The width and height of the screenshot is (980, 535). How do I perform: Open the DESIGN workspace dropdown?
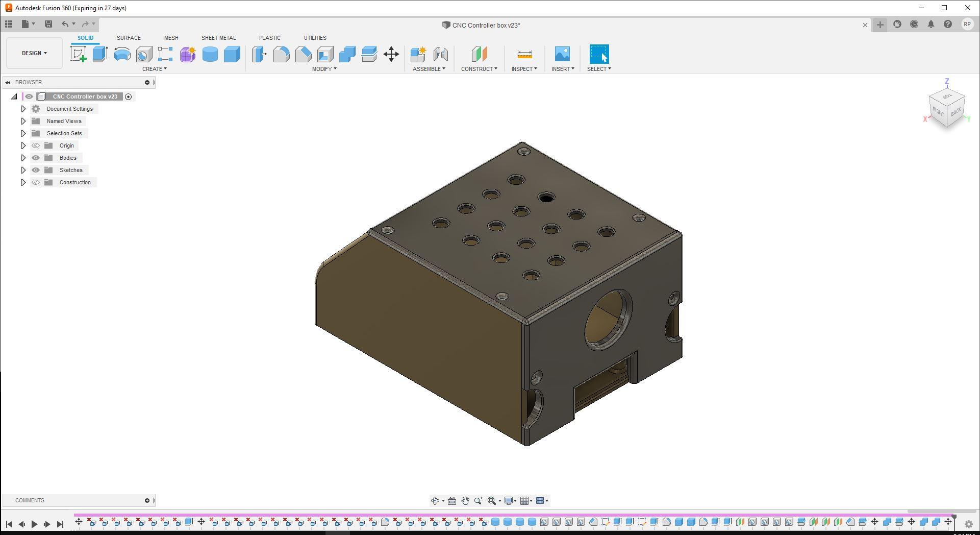(x=34, y=53)
